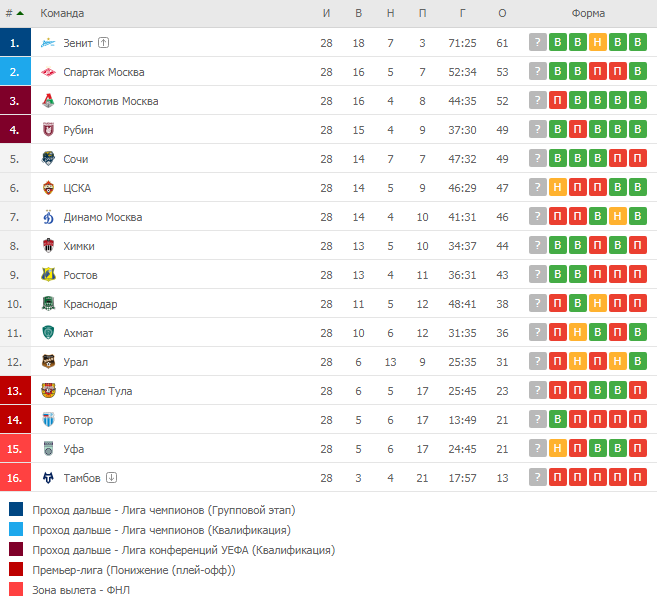Click the Spartak Moscow club crest
The width and height of the screenshot is (657, 605).
pyautogui.click(x=48, y=72)
